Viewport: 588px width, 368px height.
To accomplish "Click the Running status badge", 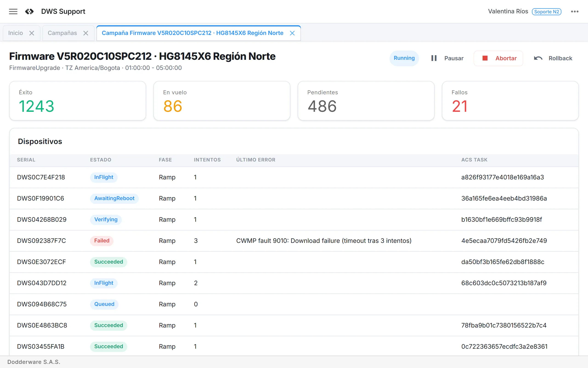I will coord(404,58).
